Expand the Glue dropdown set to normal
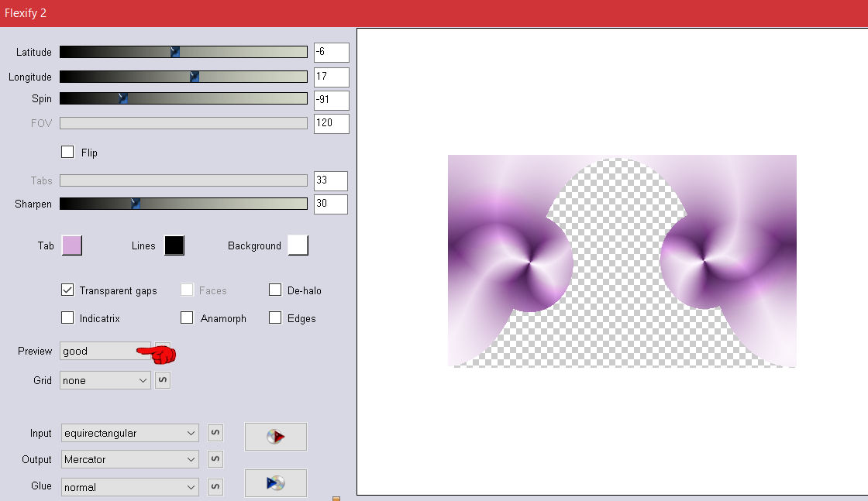This screenshot has width=868, height=501. click(x=129, y=487)
